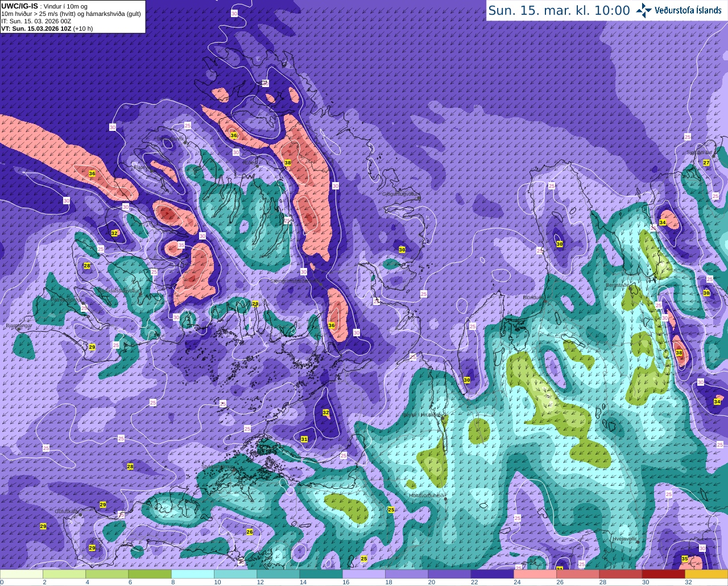The height and width of the screenshot is (586, 728).
Task: Click the 'IT: Sun. 15. 03. 2026 00Z' initial time line
Action: [36, 21]
